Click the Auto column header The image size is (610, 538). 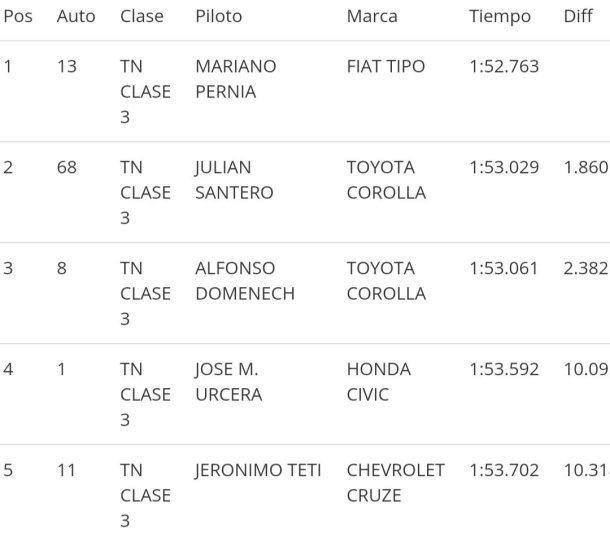point(76,16)
